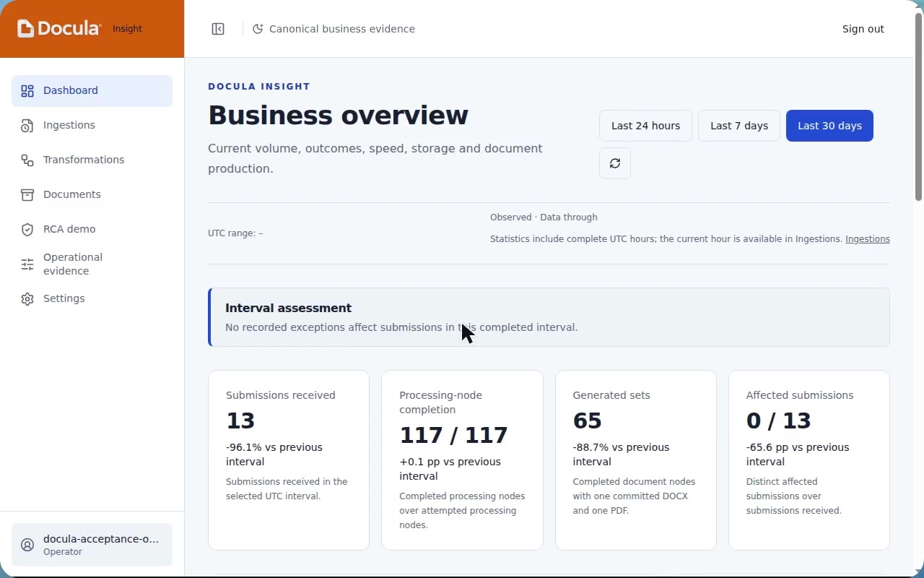Click the Affected submissions card
The height and width of the screenshot is (578, 924).
(x=809, y=460)
